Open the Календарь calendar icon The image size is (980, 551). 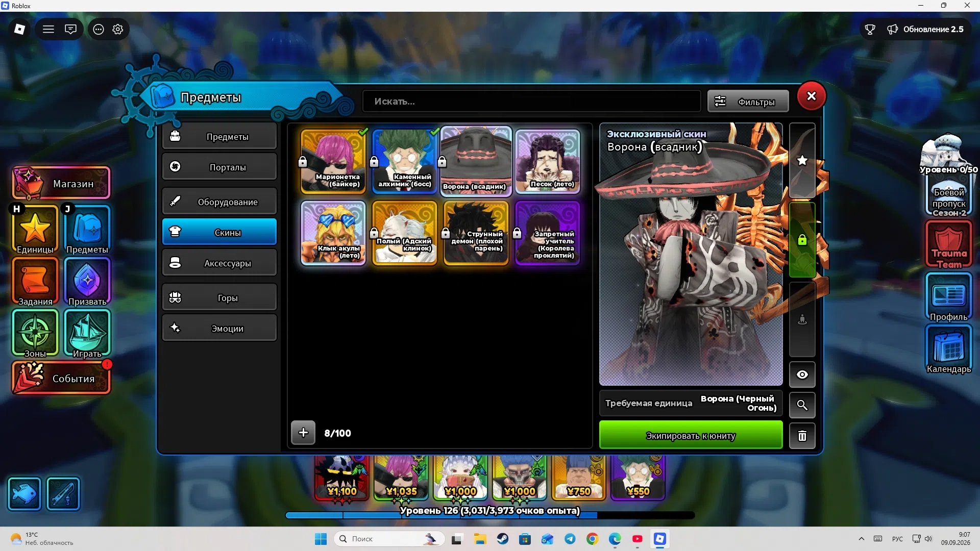pyautogui.click(x=949, y=350)
